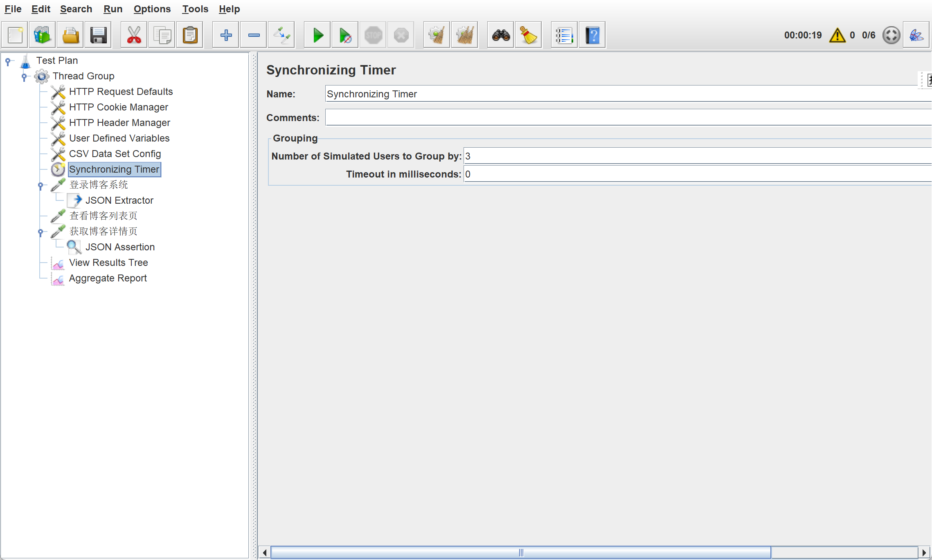The image size is (932, 560).
Task: Click the horizontal scrollbar thumb
Action: pyautogui.click(x=520, y=553)
